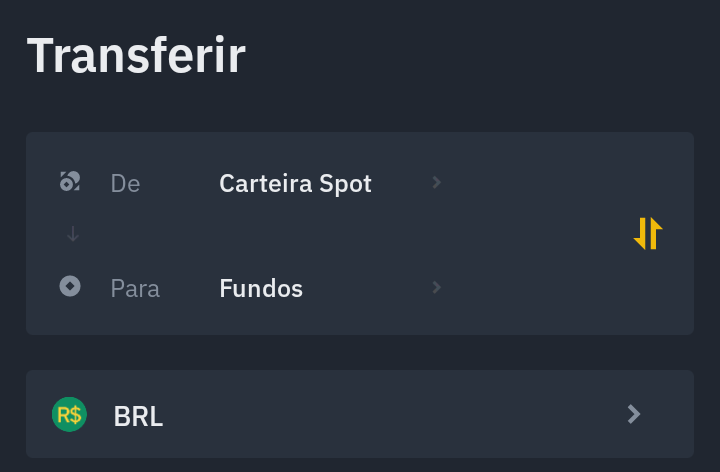Click the gap between De label and Carteira Spot
720x472 pixels.
click(180, 184)
